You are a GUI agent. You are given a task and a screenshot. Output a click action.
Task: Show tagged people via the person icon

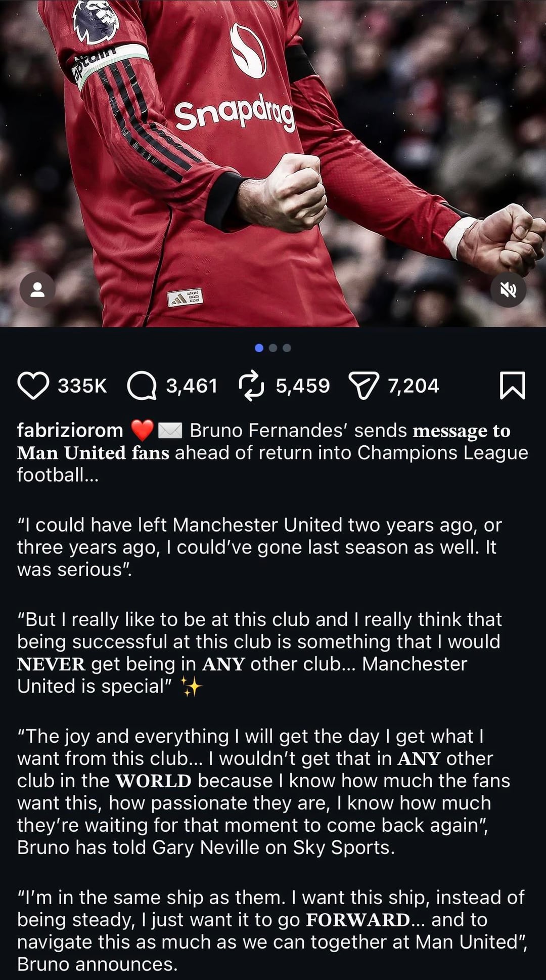(x=37, y=290)
